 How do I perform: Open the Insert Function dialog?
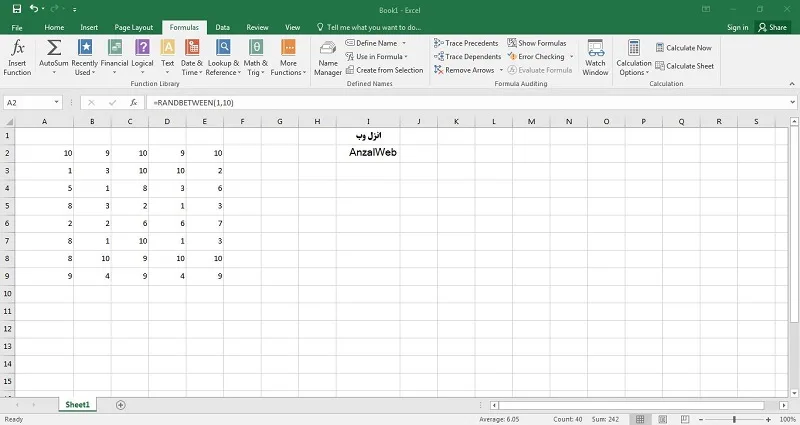(x=17, y=58)
